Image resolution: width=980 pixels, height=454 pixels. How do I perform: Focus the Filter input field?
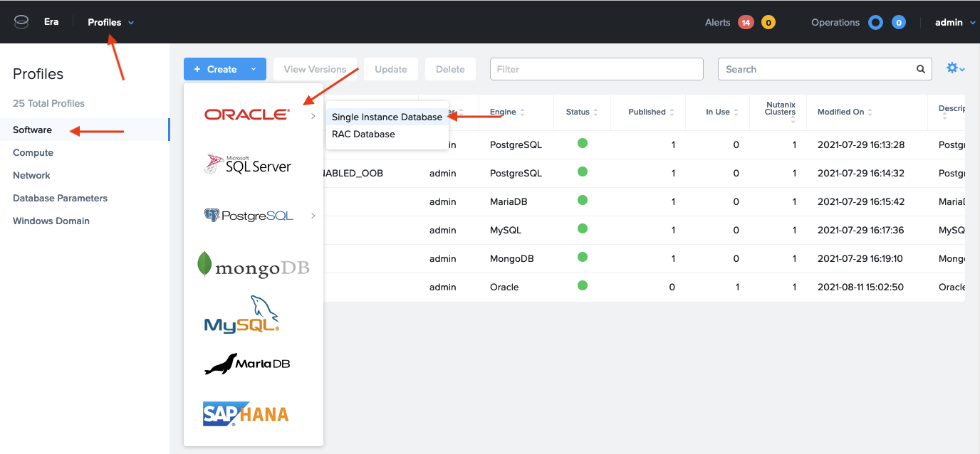tap(597, 69)
